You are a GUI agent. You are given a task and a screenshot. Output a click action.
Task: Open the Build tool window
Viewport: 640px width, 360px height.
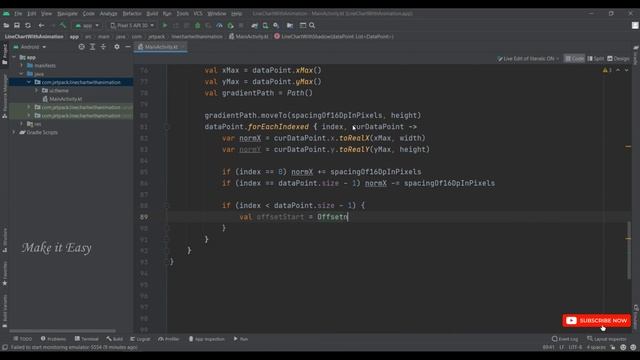tap(115, 339)
